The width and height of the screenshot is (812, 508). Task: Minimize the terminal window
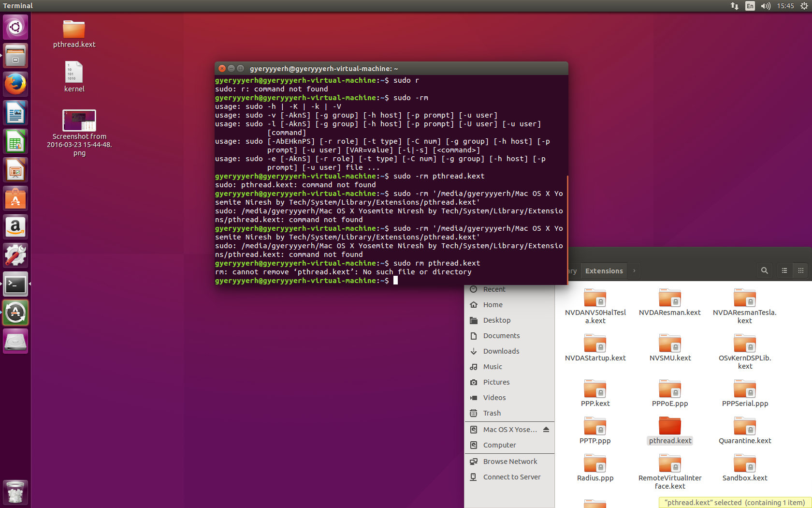[x=231, y=69]
